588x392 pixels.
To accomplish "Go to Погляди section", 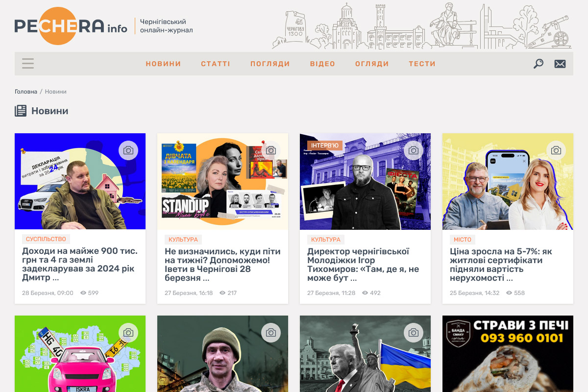I will pos(270,64).
